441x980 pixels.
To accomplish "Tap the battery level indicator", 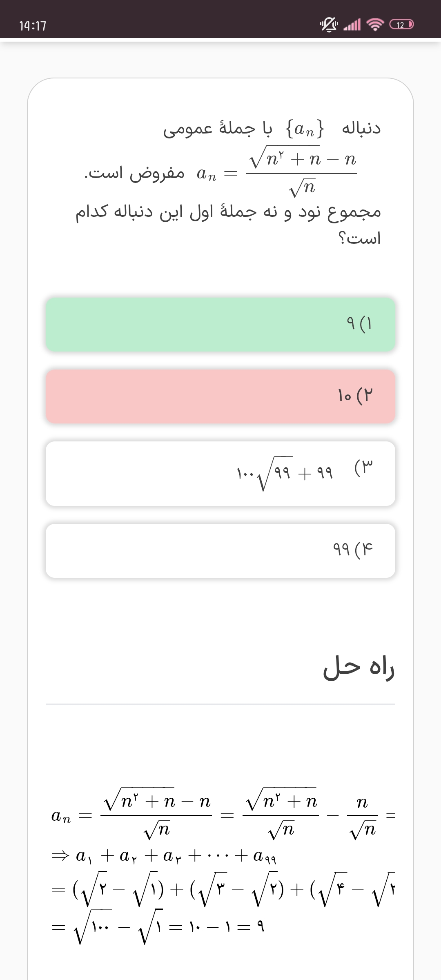I will [x=402, y=25].
